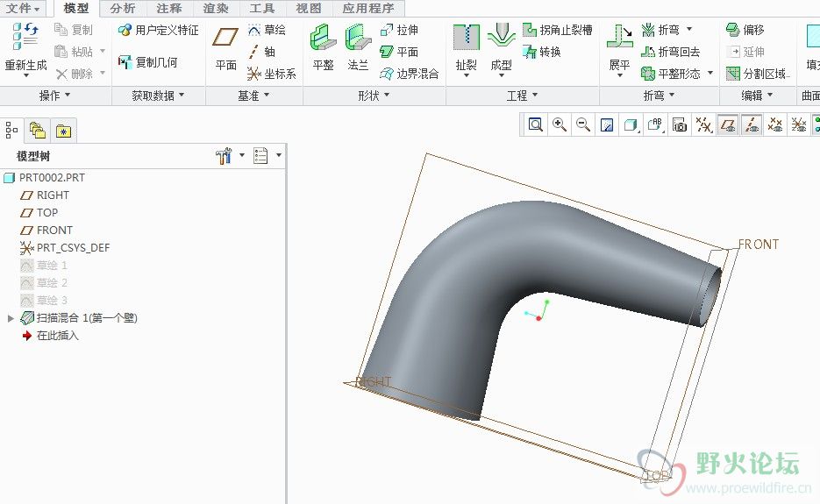Click the Delete (删除) tool

coord(74,74)
